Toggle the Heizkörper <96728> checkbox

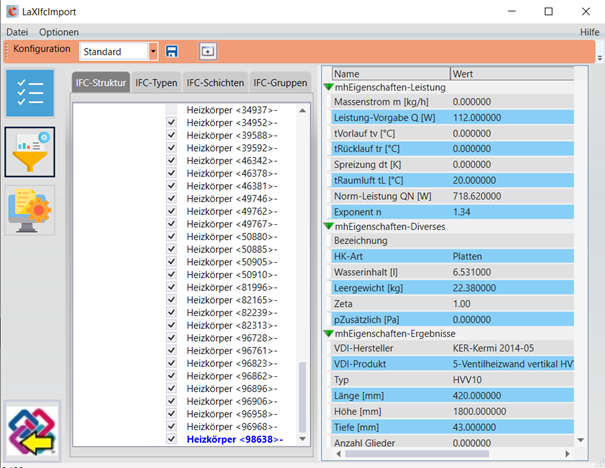[171, 338]
